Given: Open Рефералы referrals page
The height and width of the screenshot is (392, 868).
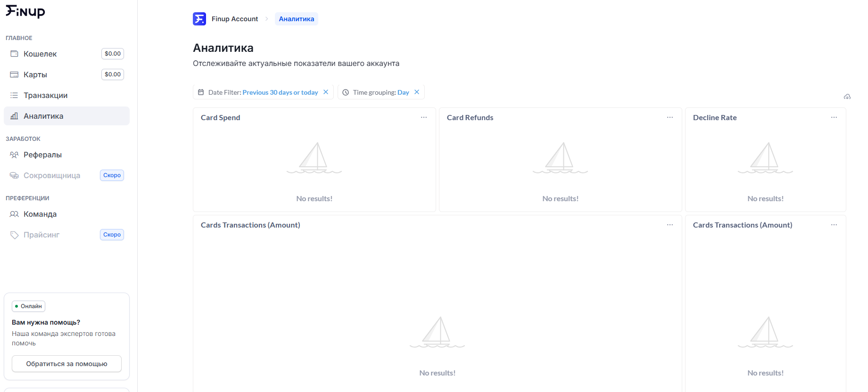Looking at the screenshot, I should [42, 155].
